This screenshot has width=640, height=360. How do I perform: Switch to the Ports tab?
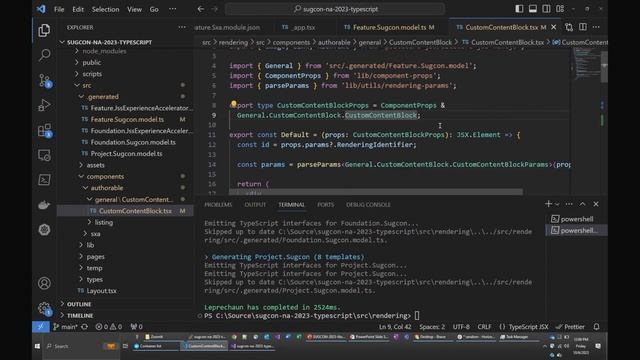(x=325, y=204)
